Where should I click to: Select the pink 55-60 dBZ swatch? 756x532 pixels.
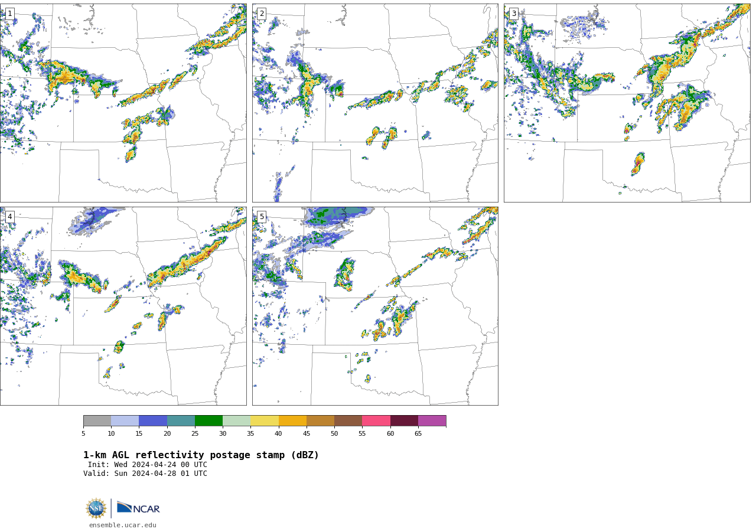coord(376,421)
